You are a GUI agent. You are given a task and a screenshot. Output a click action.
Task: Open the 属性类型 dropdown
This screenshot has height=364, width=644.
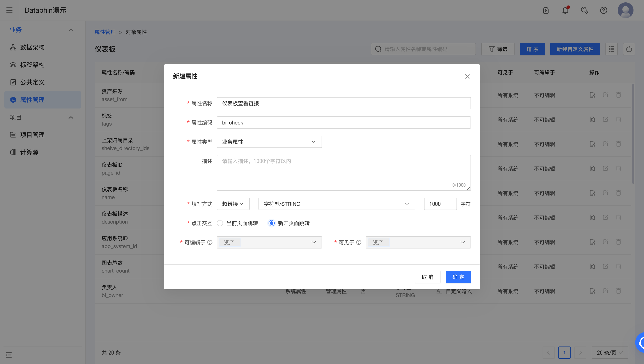coord(269,142)
